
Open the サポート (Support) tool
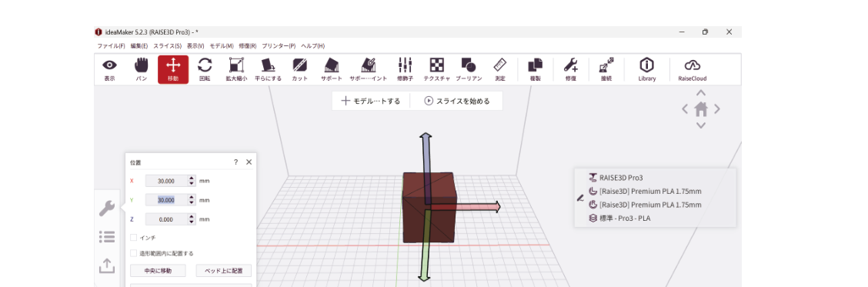click(x=332, y=70)
